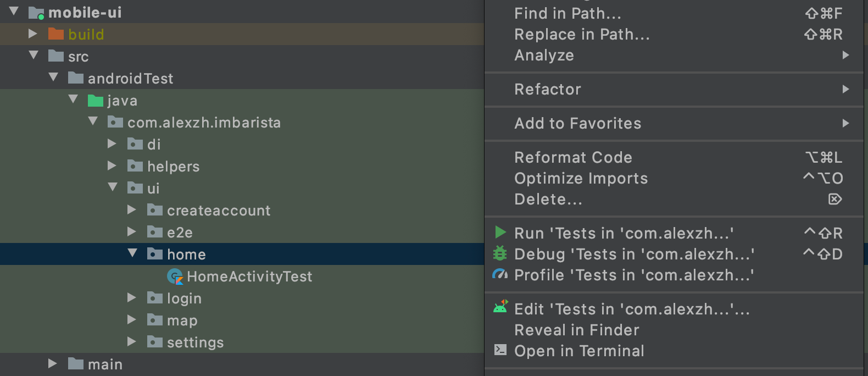The image size is (868, 376).
Task: Click the terminal icon beside Open in Terminal
Action: 500,350
